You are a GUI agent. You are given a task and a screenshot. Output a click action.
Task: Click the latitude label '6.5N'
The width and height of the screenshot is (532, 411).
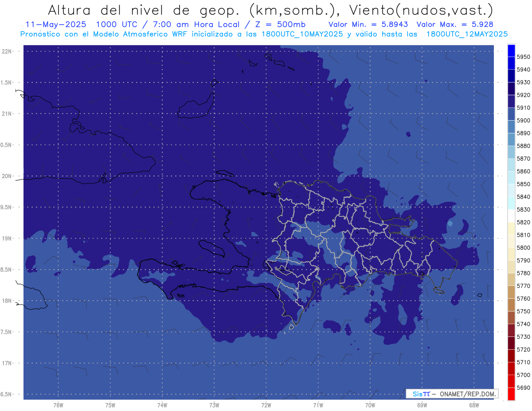[7, 394]
